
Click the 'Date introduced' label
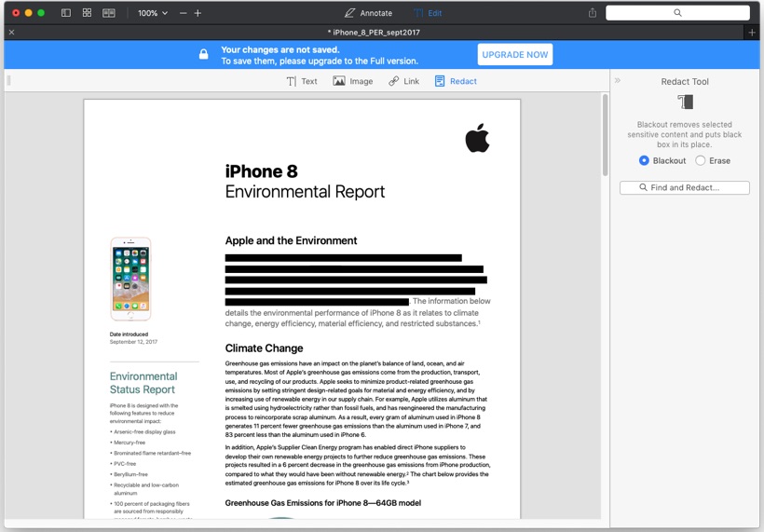[129, 334]
